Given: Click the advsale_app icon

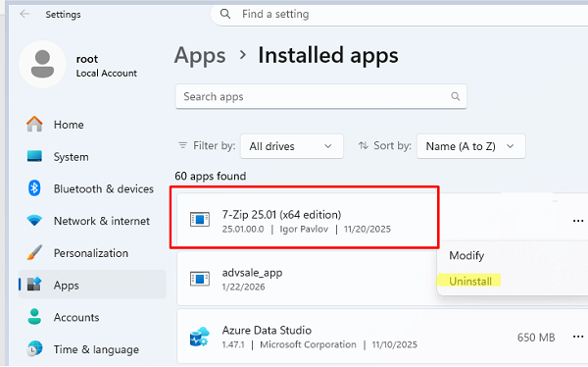Looking at the screenshot, I should pos(200,279).
